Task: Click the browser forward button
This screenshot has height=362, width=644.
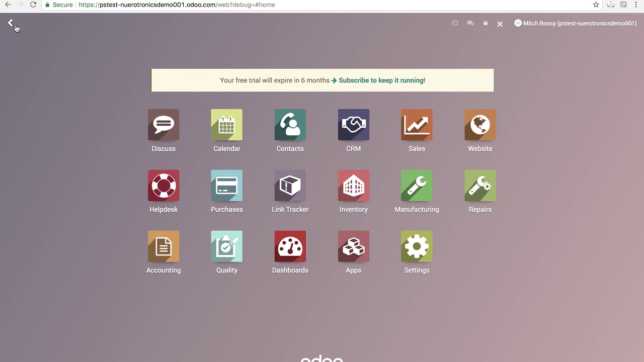Action: point(20,5)
